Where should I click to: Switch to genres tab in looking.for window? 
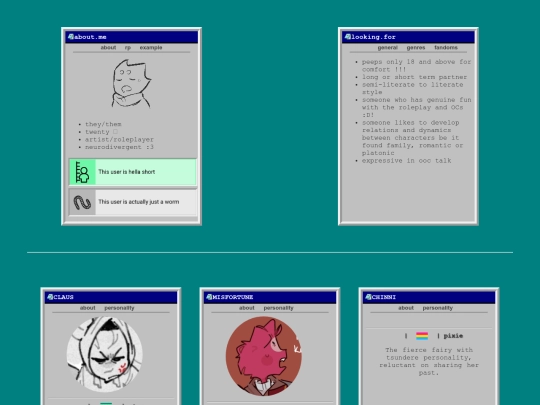click(416, 48)
